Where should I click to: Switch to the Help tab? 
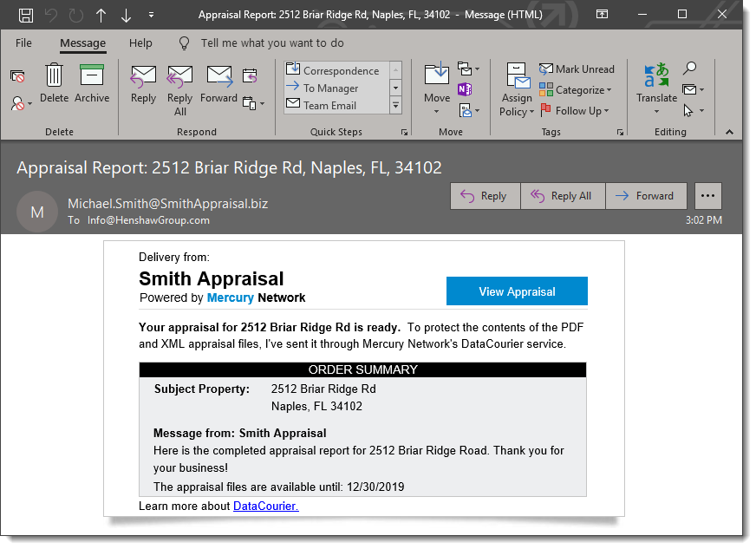[x=140, y=42]
